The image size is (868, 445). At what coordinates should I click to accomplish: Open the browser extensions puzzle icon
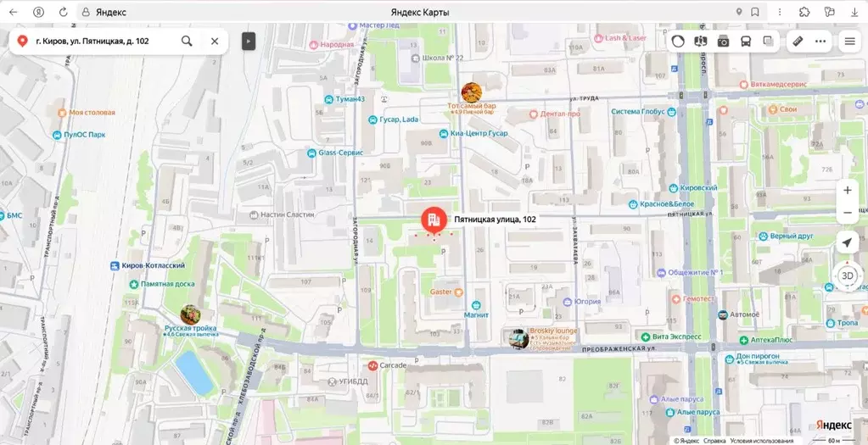[x=804, y=12]
